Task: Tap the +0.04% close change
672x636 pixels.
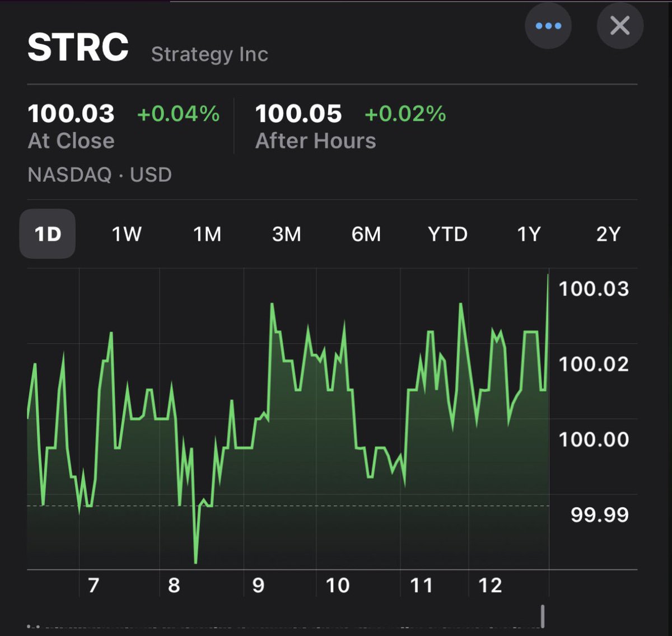Action: coord(178,114)
